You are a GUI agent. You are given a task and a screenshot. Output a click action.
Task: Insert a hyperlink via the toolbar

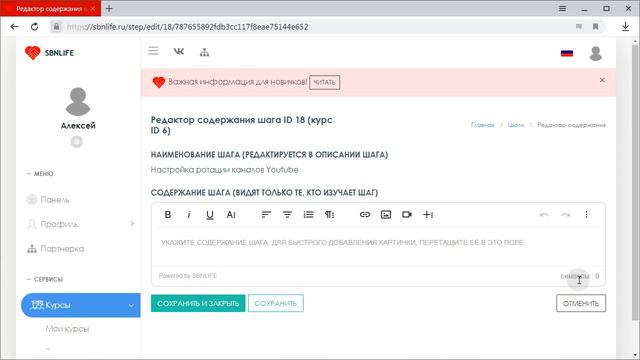pyautogui.click(x=365, y=215)
